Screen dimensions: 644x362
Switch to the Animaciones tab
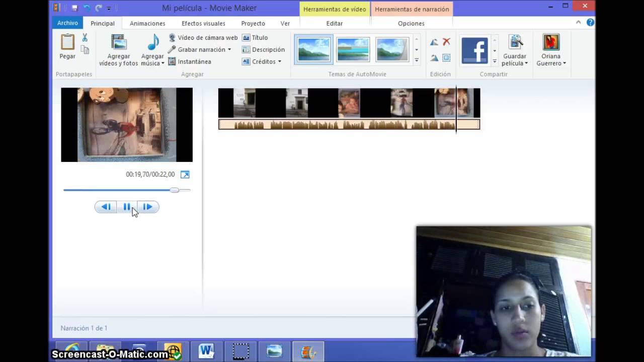(147, 23)
